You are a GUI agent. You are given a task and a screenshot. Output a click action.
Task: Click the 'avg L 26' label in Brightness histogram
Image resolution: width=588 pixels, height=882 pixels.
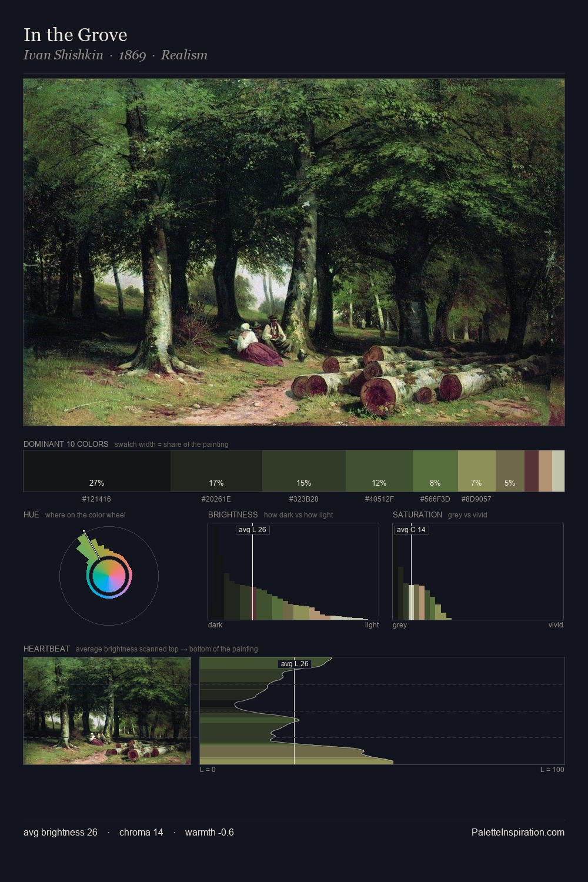click(253, 530)
